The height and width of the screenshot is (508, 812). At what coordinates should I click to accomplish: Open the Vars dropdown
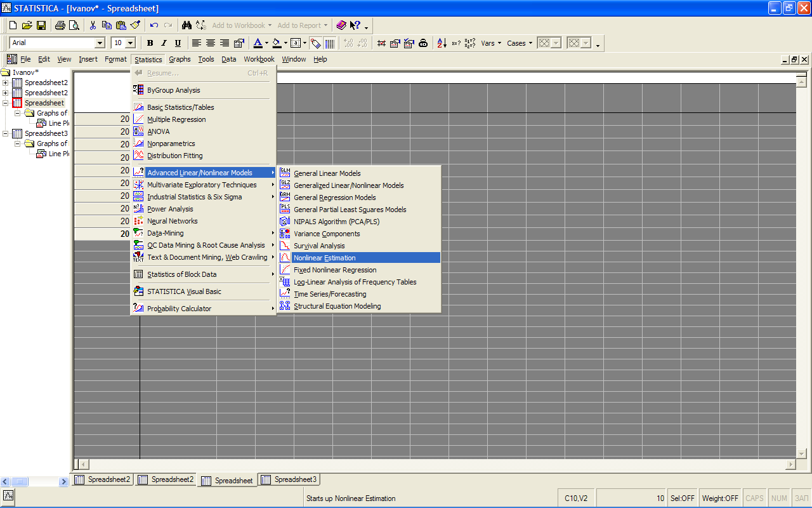[491, 43]
